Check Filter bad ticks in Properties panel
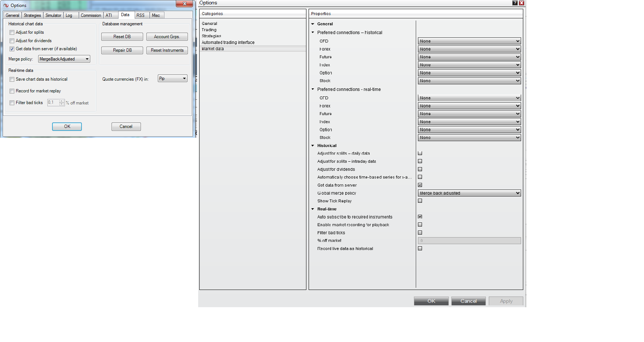The height and width of the screenshot is (342, 644). pos(420,233)
